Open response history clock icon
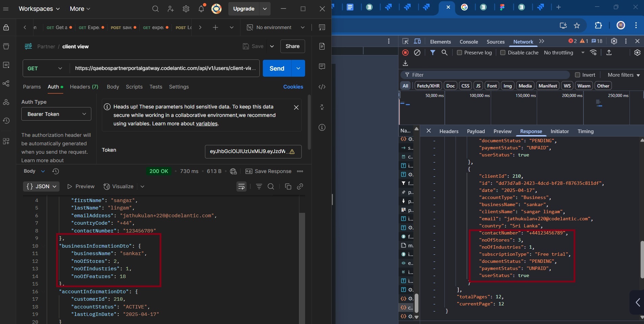The image size is (644, 324). [56, 171]
